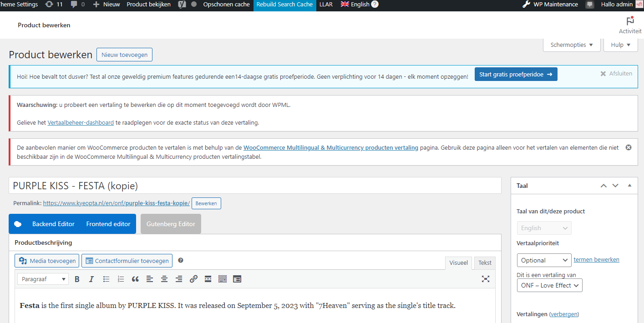This screenshot has height=323, width=644.
Task: Click the contact form toolbar icon
Action: pyautogui.click(x=237, y=279)
